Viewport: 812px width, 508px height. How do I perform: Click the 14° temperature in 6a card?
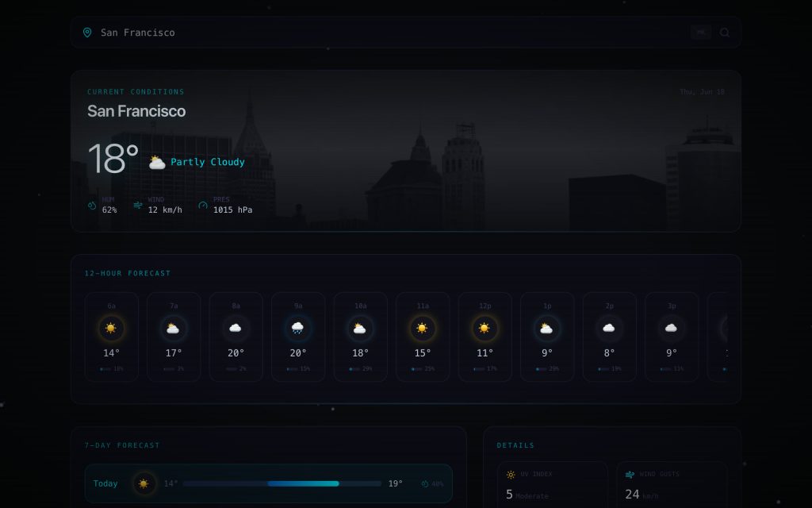(x=111, y=353)
